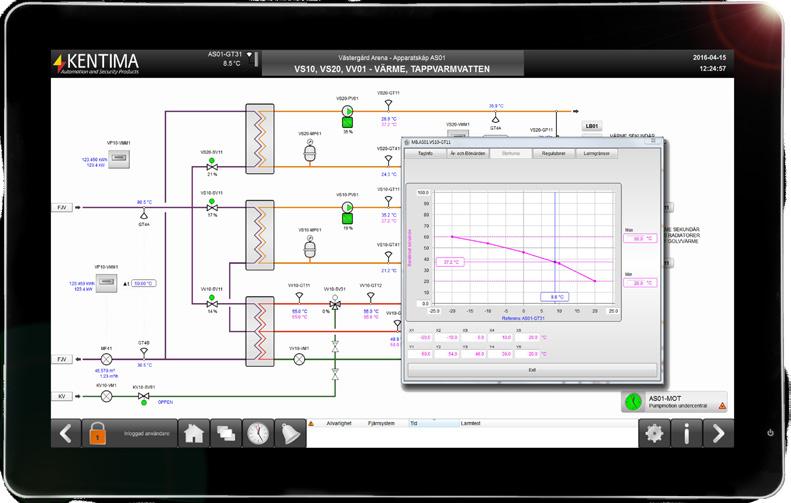
Task: Open the information 'i' icon
Action: tap(686, 433)
